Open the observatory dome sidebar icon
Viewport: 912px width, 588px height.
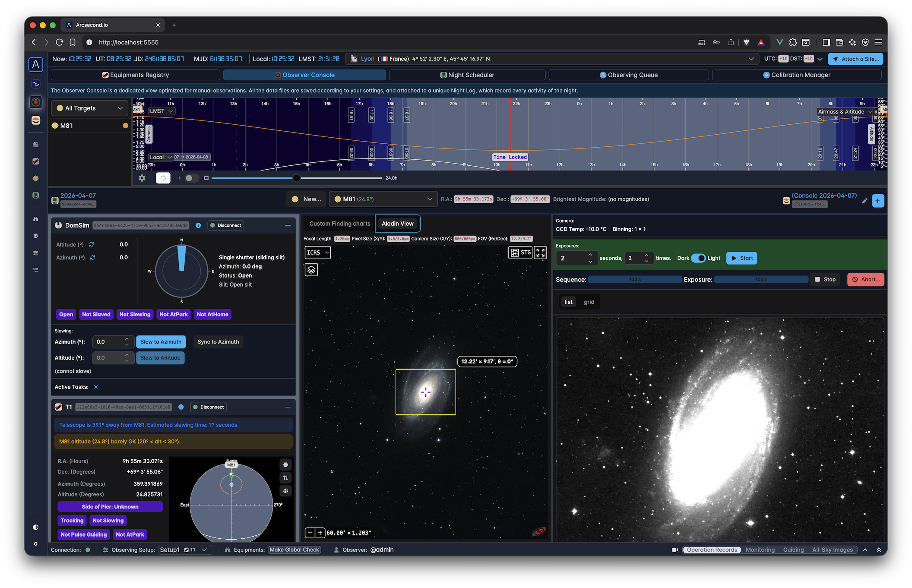pos(36,144)
